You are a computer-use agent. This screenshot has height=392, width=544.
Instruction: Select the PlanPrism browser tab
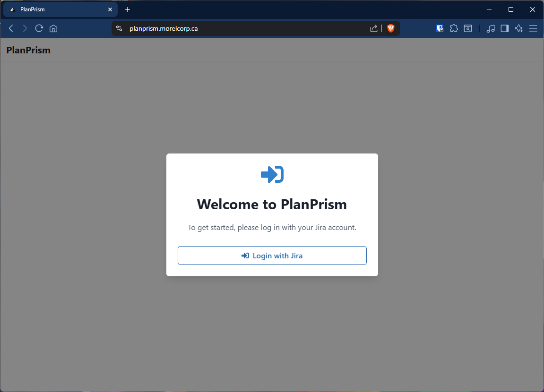click(60, 9)
